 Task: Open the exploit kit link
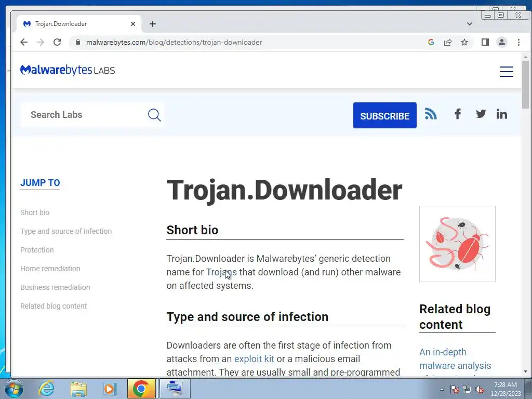pyautogui.click(x=254, y=358)
